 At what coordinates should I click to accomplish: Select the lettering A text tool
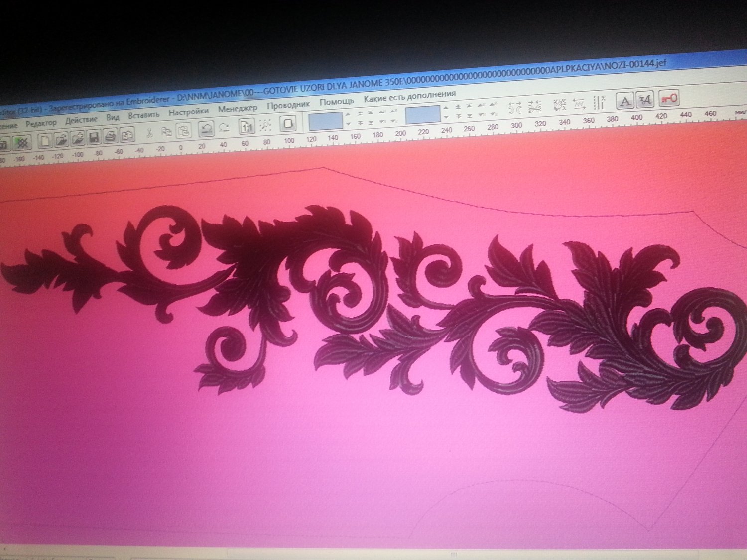624,101
